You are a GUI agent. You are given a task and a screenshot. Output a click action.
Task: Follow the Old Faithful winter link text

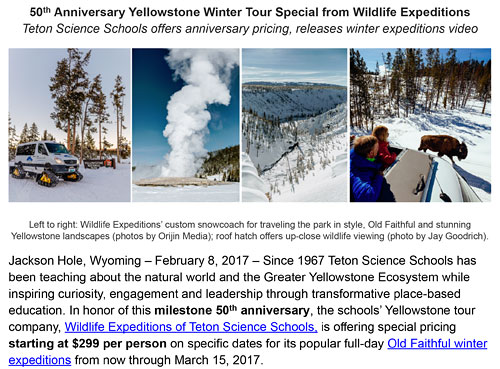pyautogui.click(x=437, y=344)
